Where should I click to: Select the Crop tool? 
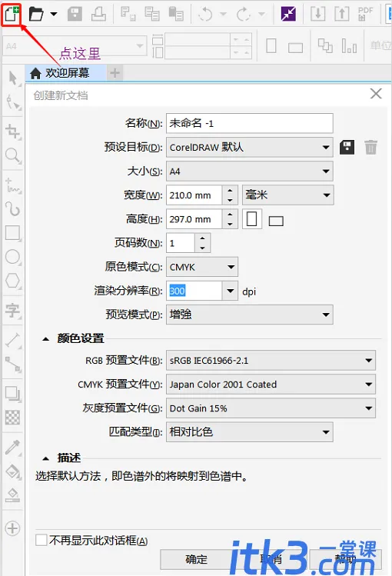point(12,132)
